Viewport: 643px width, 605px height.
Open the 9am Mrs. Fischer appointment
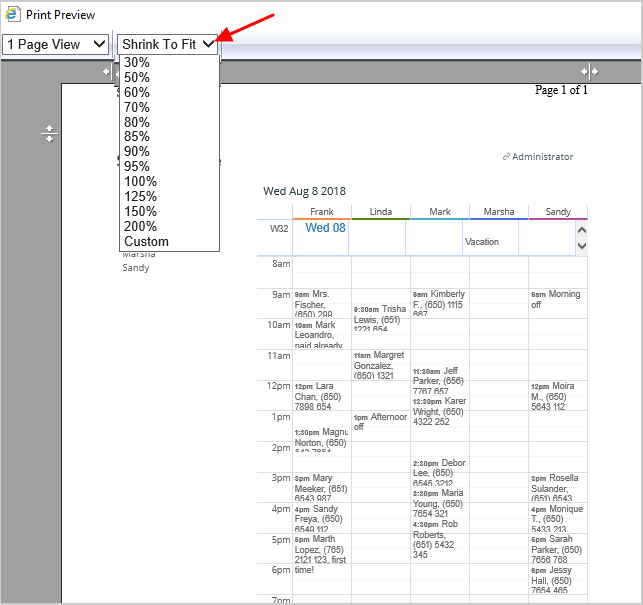click(322, 304)
